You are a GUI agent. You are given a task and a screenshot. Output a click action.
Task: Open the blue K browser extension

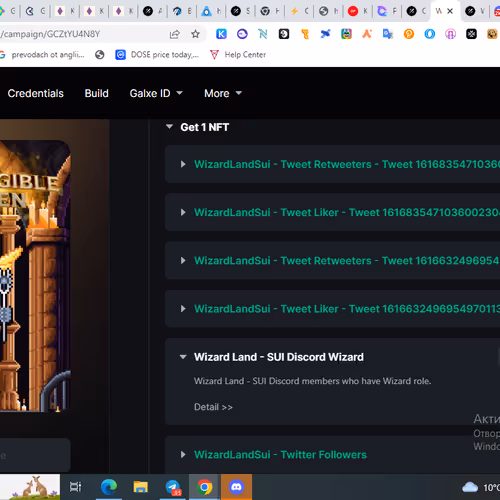point(221,34)
